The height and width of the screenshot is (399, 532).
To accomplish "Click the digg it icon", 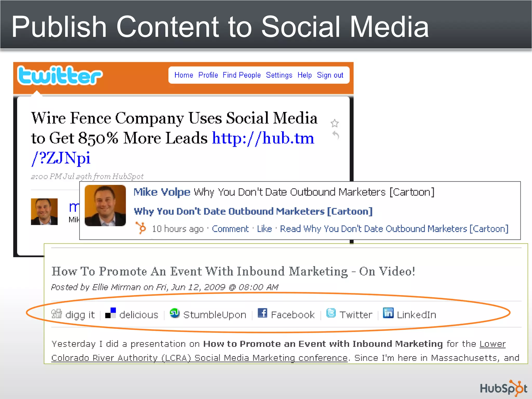I will coord(56,314).
